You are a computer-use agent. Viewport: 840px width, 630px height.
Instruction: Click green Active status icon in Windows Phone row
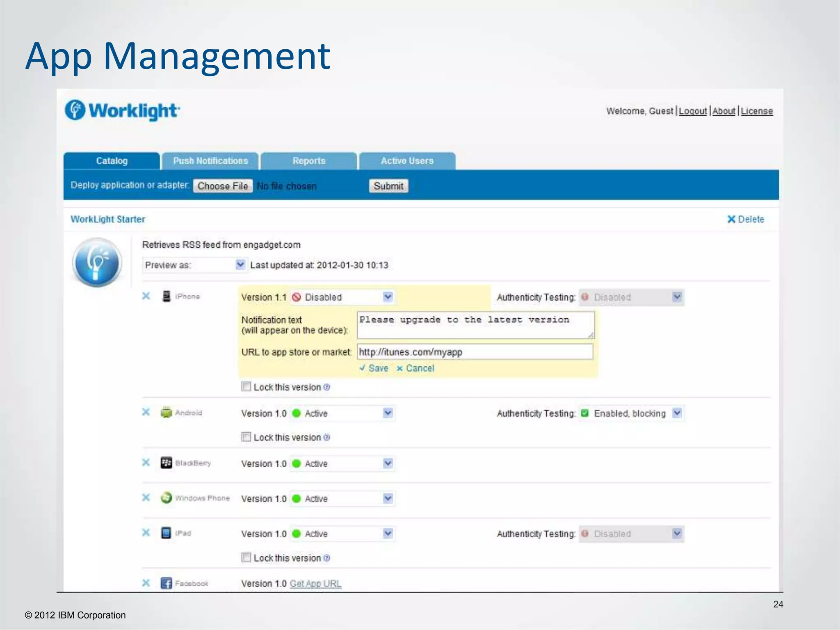(297, 498)
